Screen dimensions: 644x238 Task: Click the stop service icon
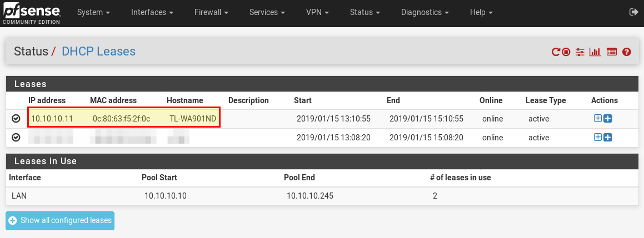566,52
